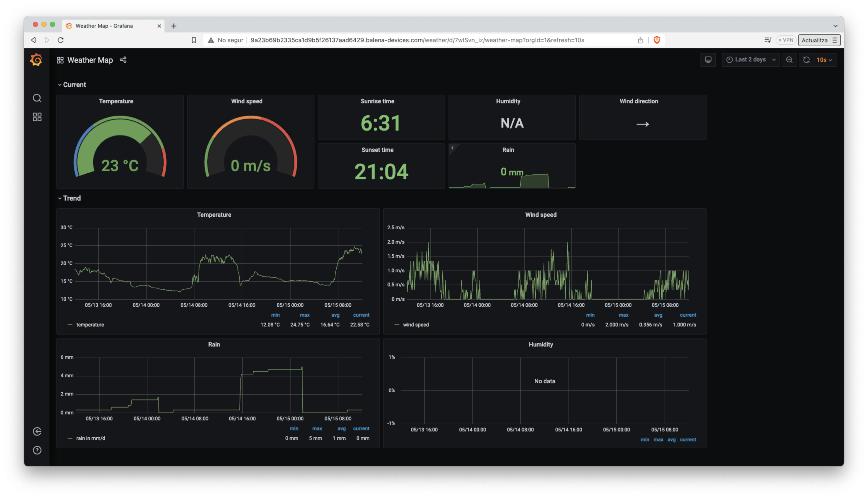
Task: Refresh the dashboard with the refresh icon
Action: pyautogui.click(x=806, y=60)
